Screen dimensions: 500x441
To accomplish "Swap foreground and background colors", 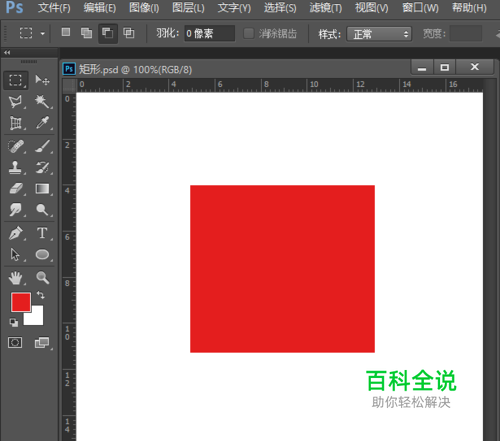I will (x=41, y=295).
